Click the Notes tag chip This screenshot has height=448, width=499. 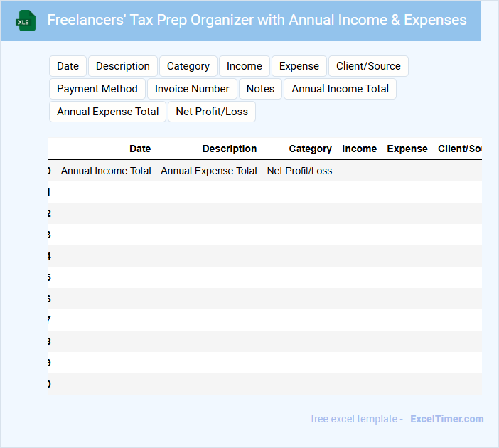coord(260,89)
